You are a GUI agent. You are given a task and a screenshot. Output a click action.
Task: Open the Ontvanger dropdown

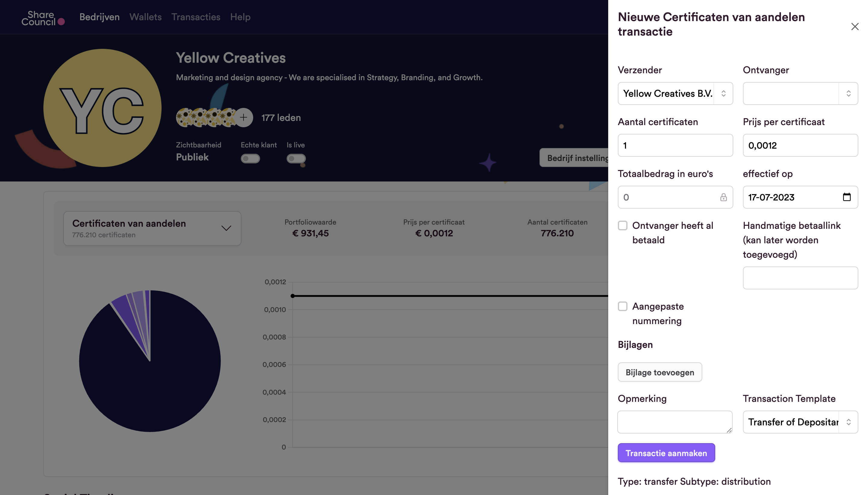point(800,93)
